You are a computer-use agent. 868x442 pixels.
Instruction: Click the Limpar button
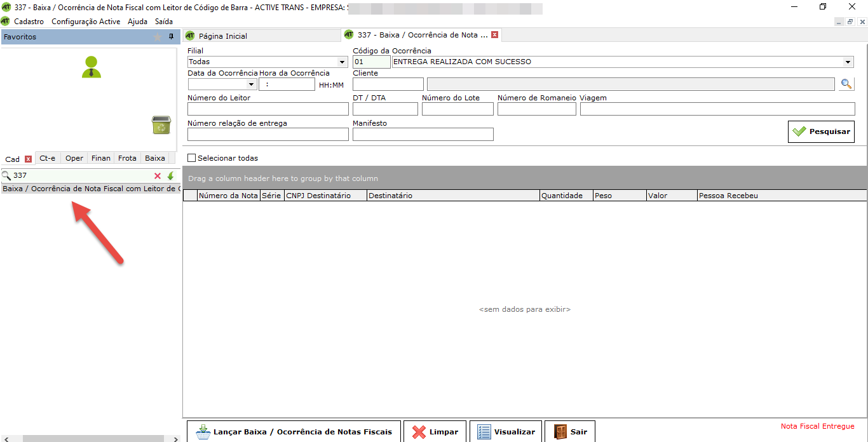[x=435, y=432]
